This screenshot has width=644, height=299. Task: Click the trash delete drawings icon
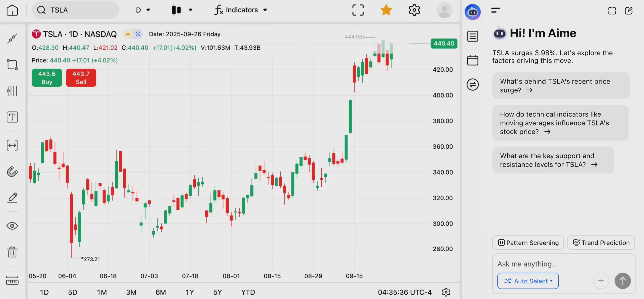click(x=12, y=252)
